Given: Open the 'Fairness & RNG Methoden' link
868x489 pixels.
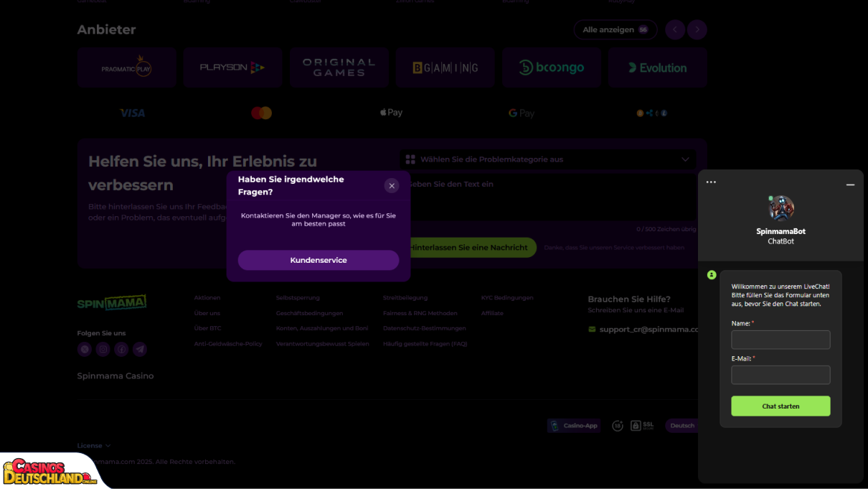Looking at the screenshot, I should pos(420,313).
